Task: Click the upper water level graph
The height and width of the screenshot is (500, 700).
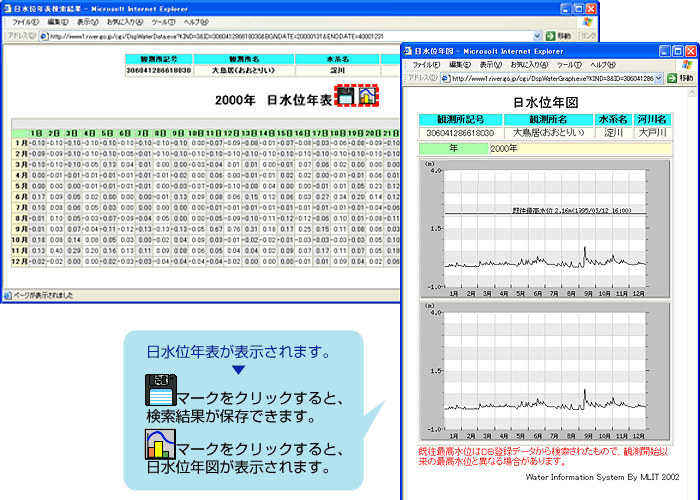Action: (546, 230)
